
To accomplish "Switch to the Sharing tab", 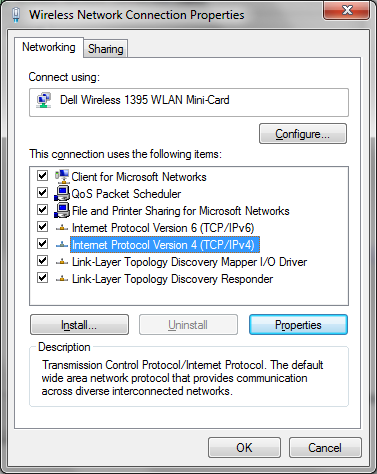I will click(106, 49).
